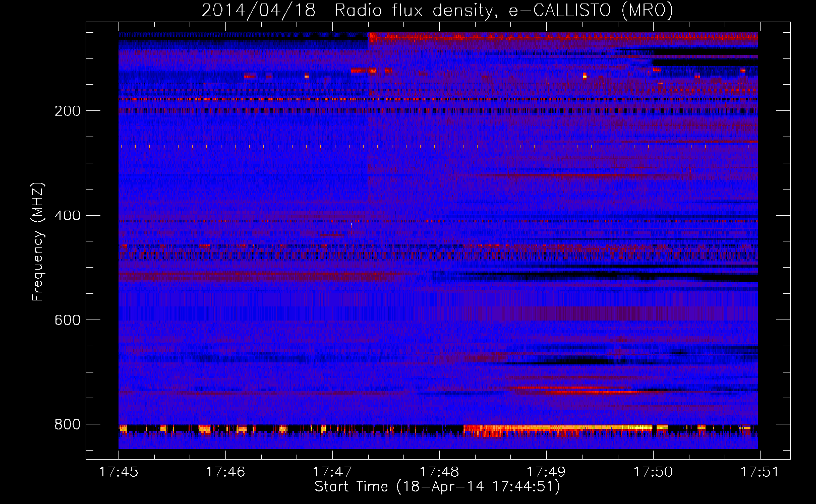
Task: Click the "Frequency (MHZ)" y-axis label
Action: tap(37, 242)
